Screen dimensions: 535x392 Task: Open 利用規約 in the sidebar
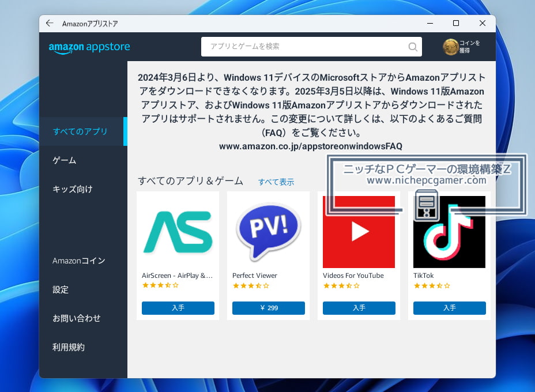pyautogui.click(x=83, y=347)
